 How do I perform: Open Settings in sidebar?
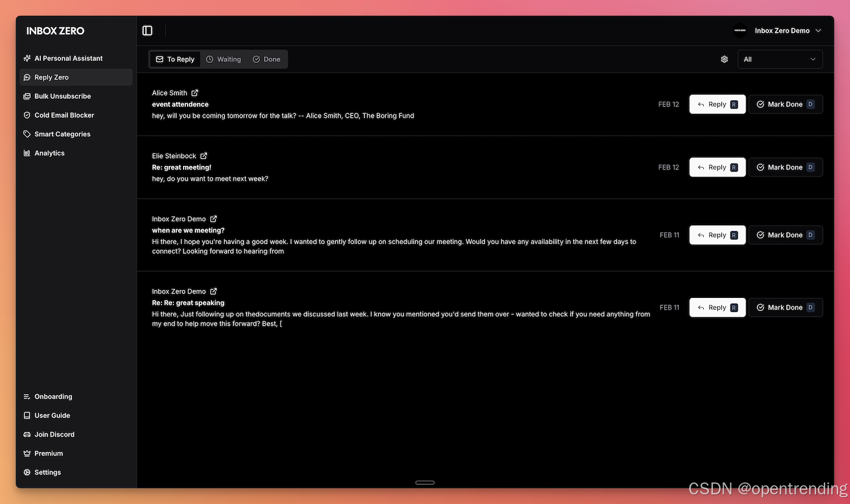point(76,472)
